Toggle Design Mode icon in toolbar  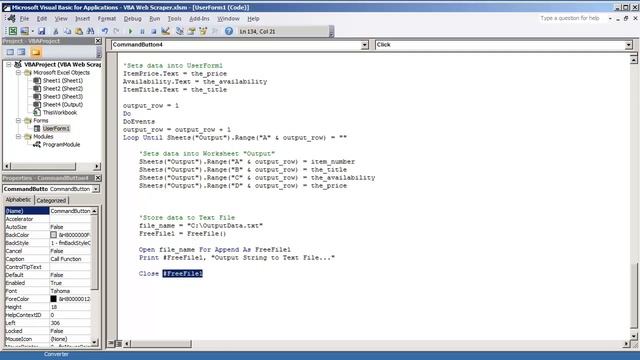click(x=165, y=31)
